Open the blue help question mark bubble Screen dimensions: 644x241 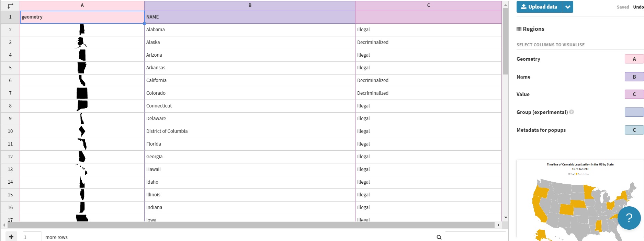(x=629, y=218)
